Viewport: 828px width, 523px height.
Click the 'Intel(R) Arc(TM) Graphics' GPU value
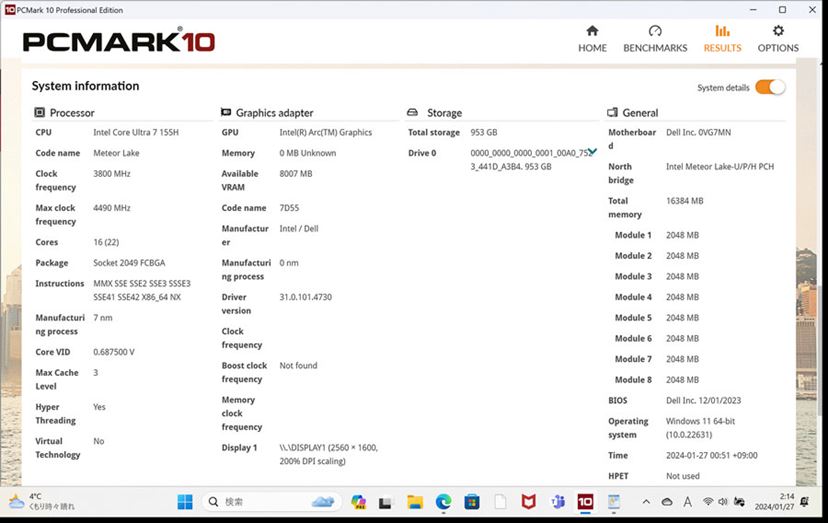point(325,133)
